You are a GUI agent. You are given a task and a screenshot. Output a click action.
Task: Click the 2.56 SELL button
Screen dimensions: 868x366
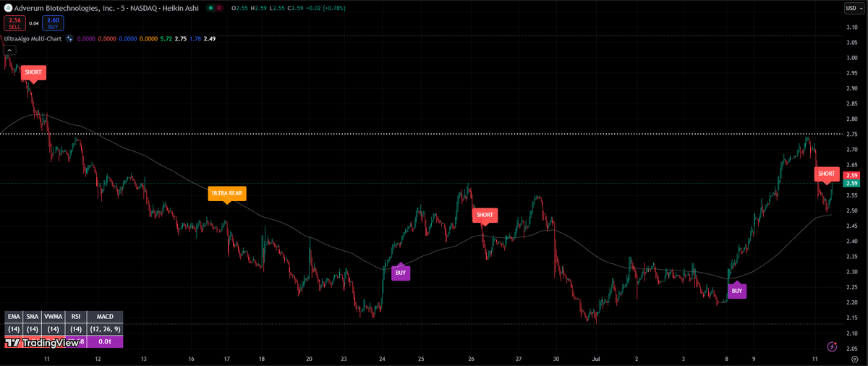pos(15,23)
